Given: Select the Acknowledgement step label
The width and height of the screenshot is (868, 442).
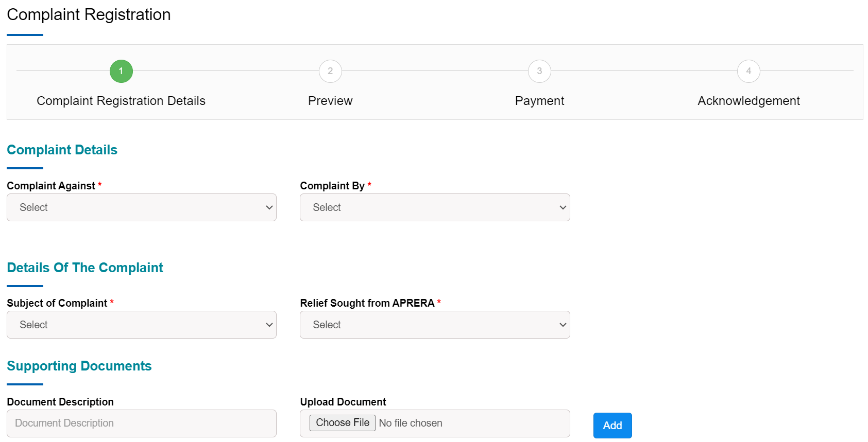Looking at the screenshot, I should (x=748, y=101).
